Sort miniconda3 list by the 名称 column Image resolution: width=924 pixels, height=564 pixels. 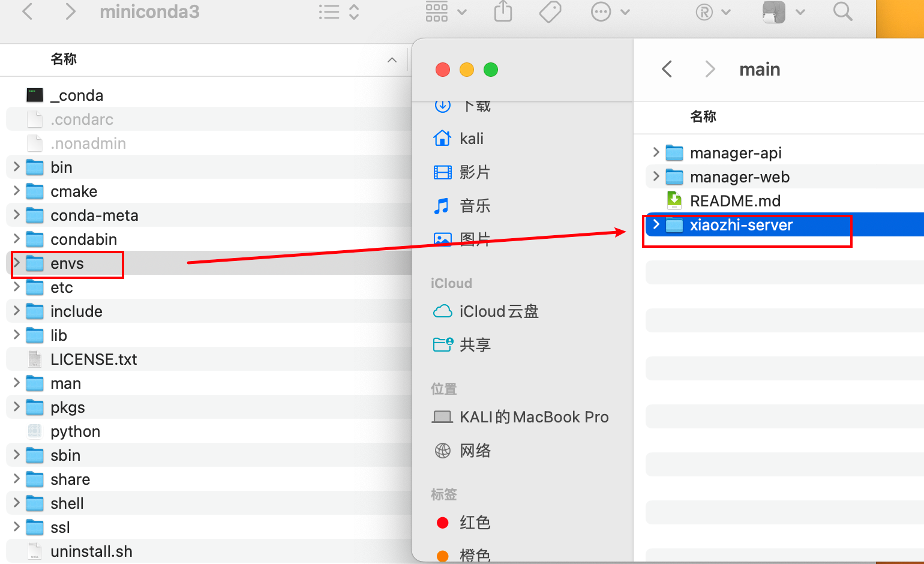(64, 59)
